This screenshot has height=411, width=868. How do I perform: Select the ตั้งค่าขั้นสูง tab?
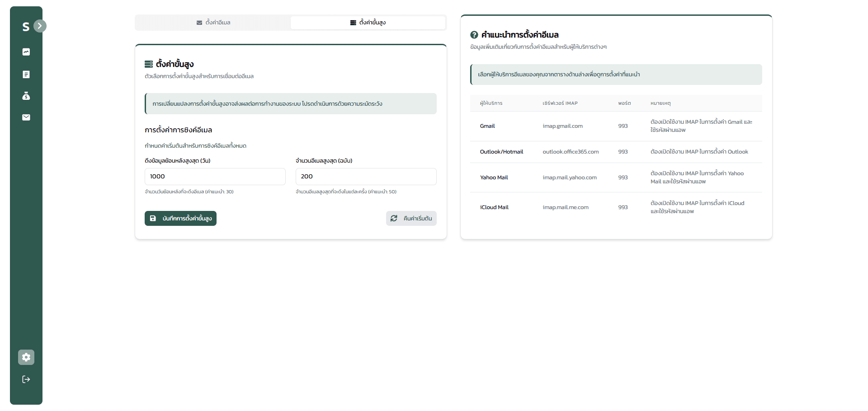pos(368,23)
